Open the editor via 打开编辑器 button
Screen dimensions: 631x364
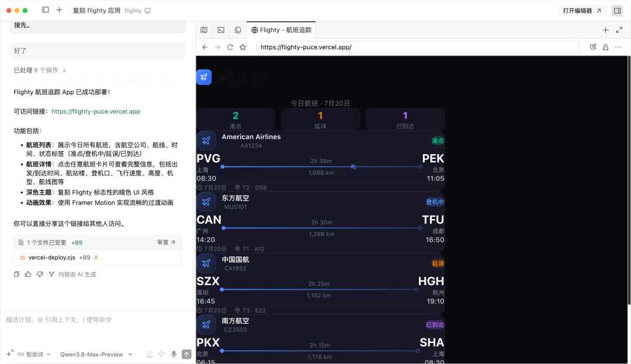581,11
